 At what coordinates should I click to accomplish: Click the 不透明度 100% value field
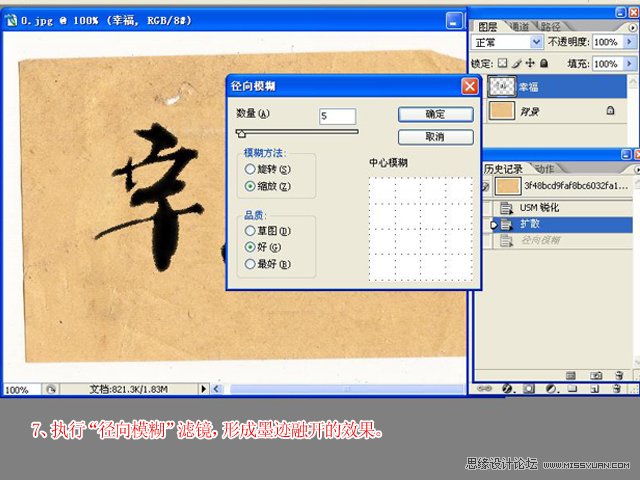coord(607,42)
